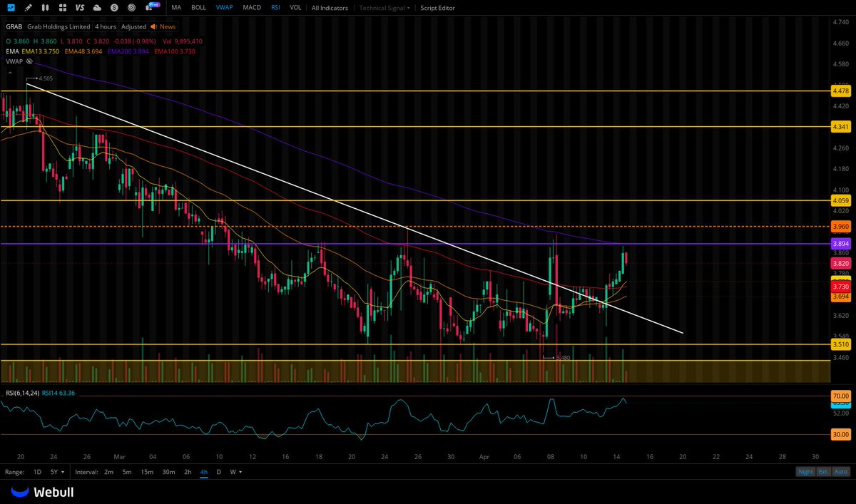The image size is (856, 504).
Task: Select the D interval
Action: point(219,472)
